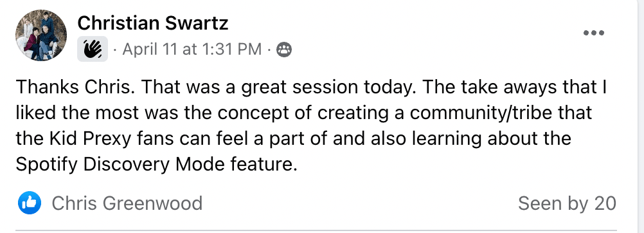View Chris Greenwood in the reactions list
This screenshot has height=233, width=644.
(127, 203)
